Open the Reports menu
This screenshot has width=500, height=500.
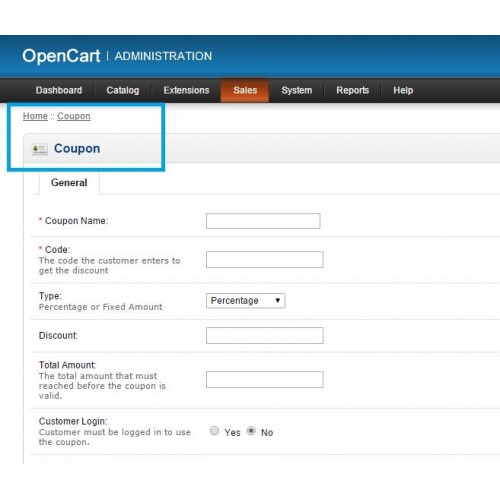(x=352, y=90)
